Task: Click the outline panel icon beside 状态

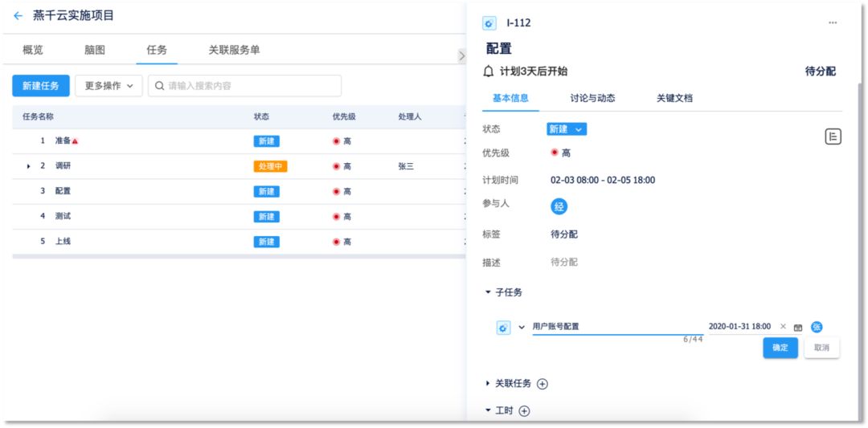Action: (833, 137)
